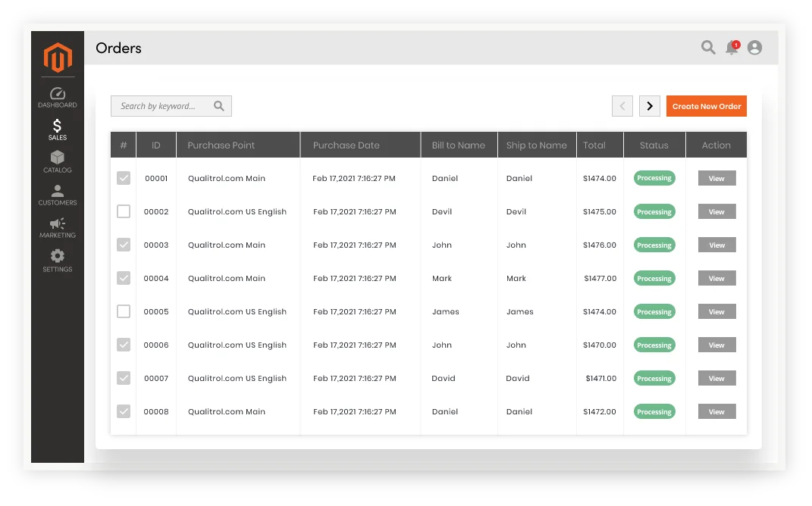This screenshot has width=812, height=506.
Task: Click total $1475.00
Action: (600, 211)
